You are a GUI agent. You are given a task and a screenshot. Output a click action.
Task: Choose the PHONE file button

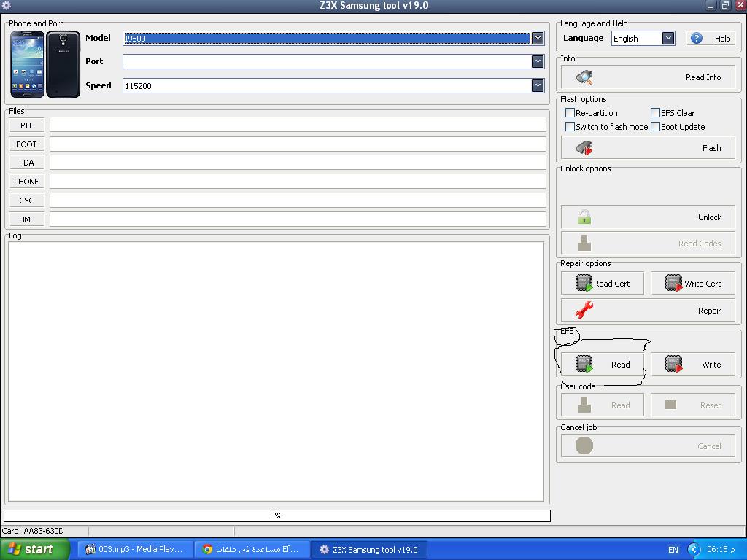[x=26, y=182]
